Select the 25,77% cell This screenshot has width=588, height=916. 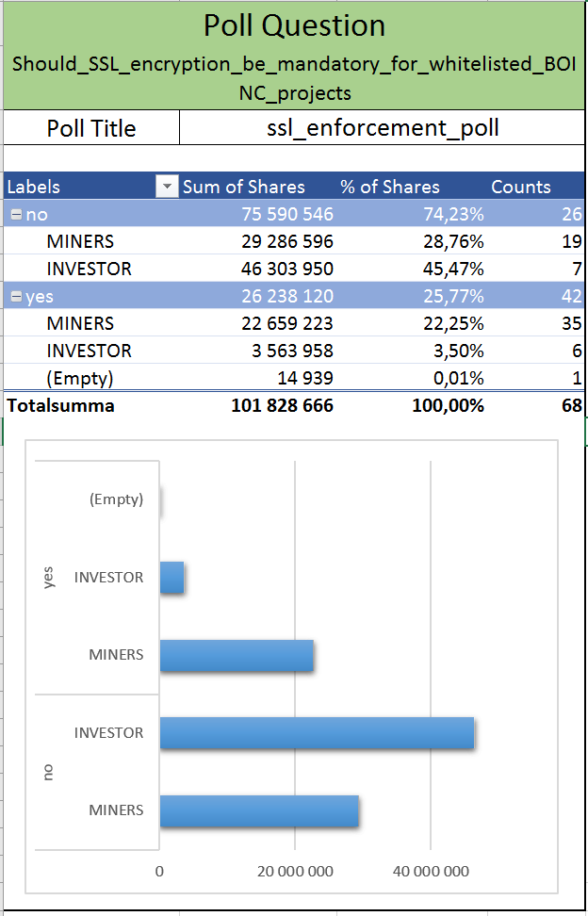pos(453,296)
